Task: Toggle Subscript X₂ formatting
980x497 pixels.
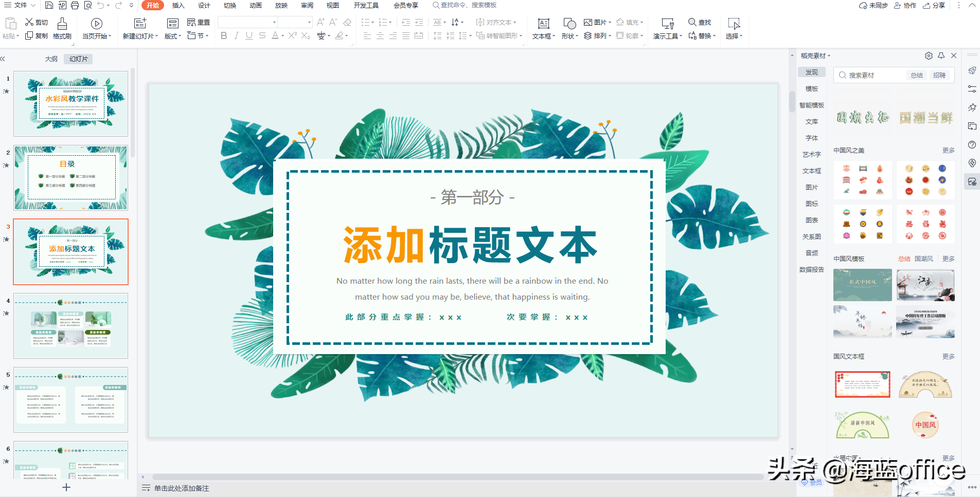Action: (x=306, y=35)
